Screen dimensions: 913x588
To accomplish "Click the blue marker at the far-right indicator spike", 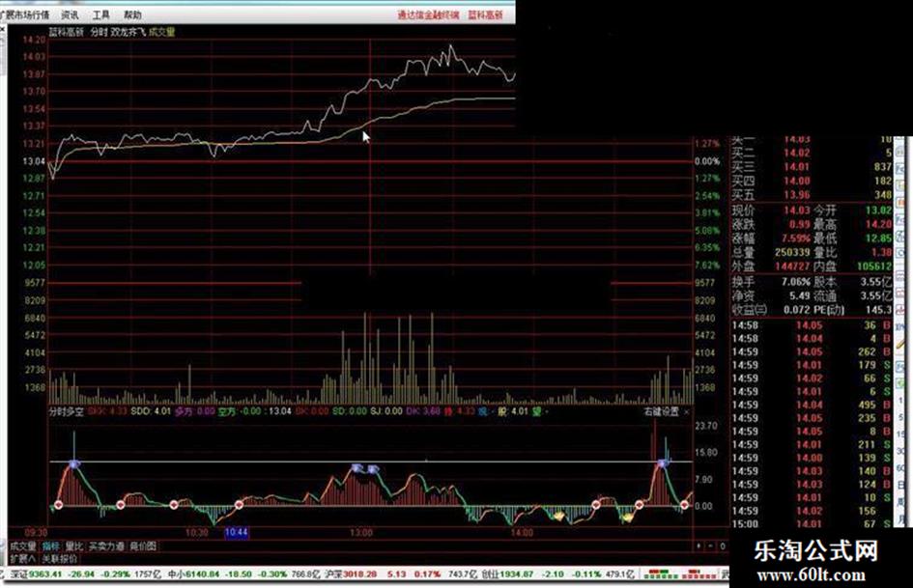I will tap(662, 464).
